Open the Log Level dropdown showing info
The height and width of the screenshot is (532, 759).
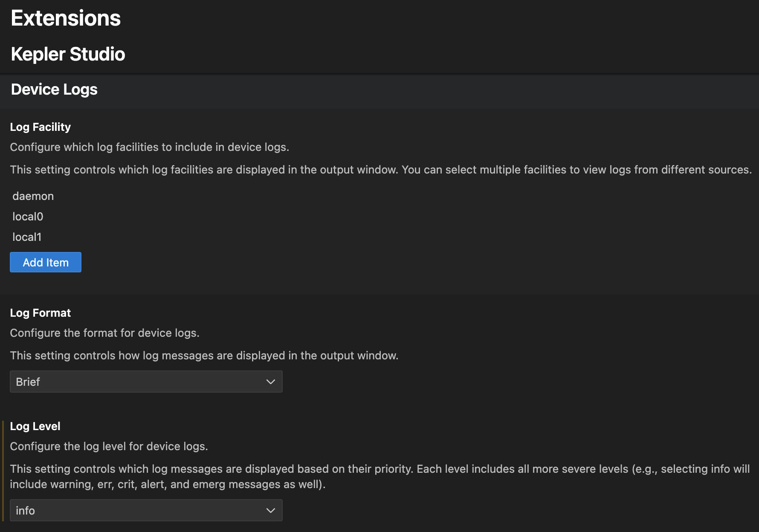coord(146,510)
